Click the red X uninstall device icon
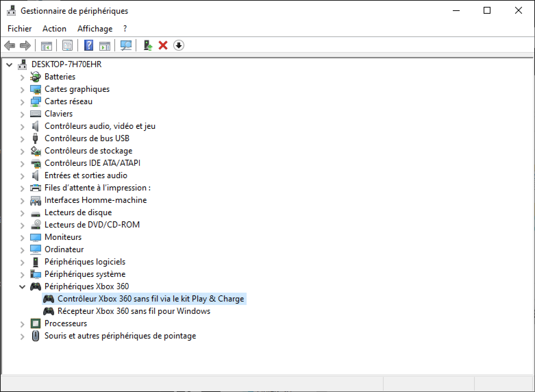This screenshot has height=392, width=535. click(163, 45)
